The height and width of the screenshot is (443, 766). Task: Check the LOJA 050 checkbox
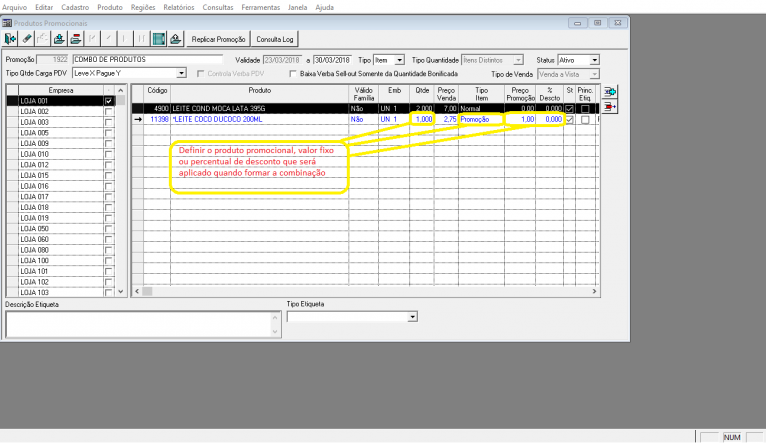coord(108,229)
